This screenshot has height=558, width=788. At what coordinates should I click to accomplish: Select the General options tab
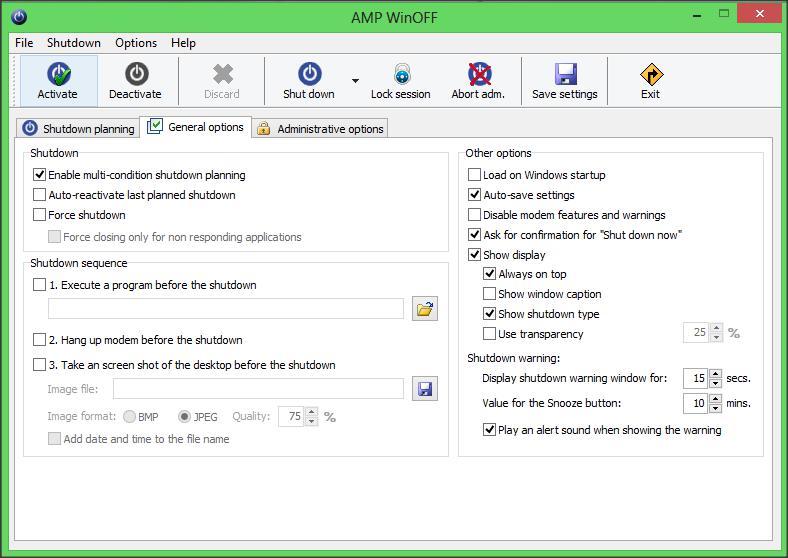(195, 127)
